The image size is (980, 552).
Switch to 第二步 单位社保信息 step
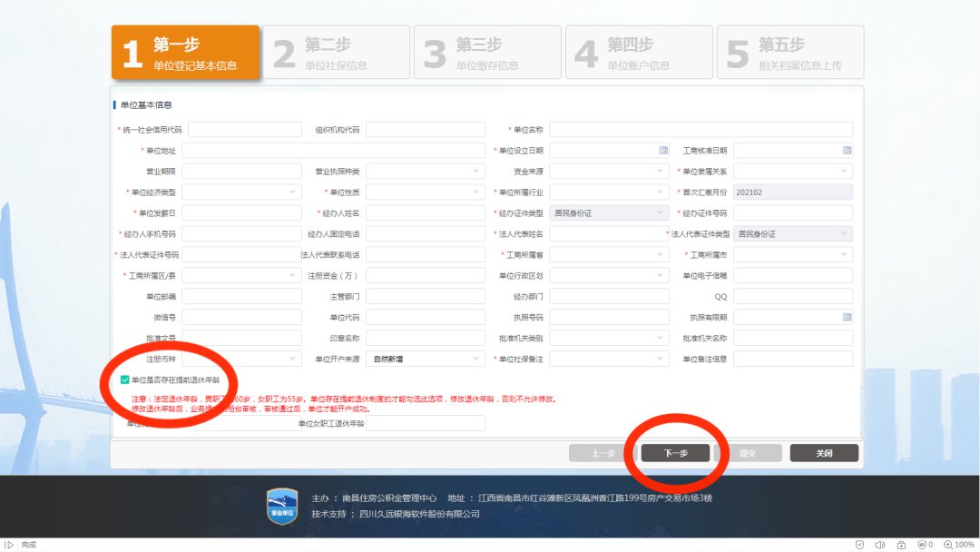click(336, 53)
